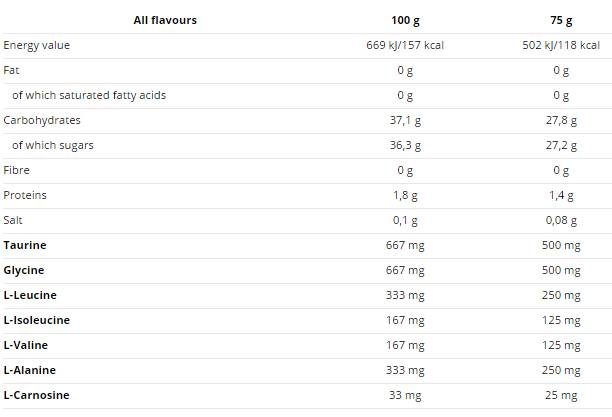Select the "100 g" column header

pos(405,20)
